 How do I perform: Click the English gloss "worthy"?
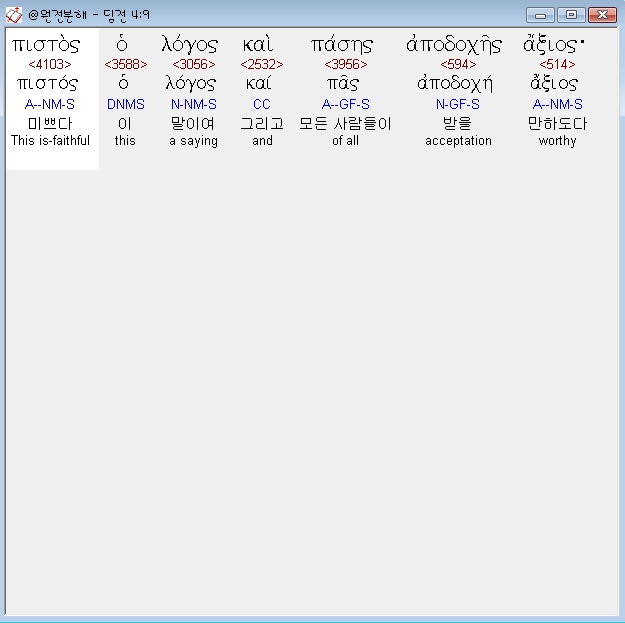coord(558,141)
